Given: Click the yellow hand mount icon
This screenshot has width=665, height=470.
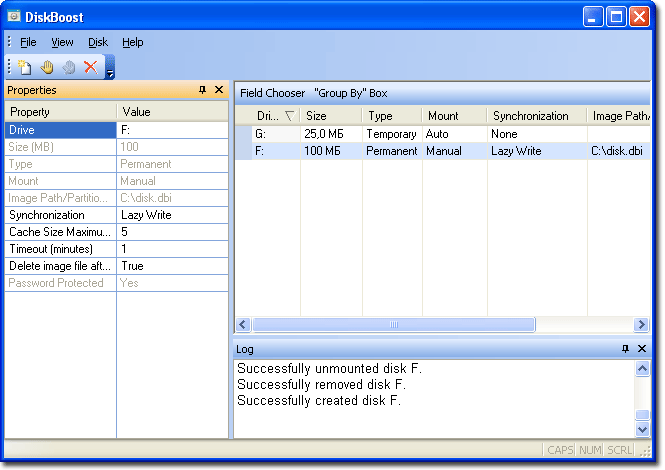Looking at the screenshot, I should click(x=46, y=67).
